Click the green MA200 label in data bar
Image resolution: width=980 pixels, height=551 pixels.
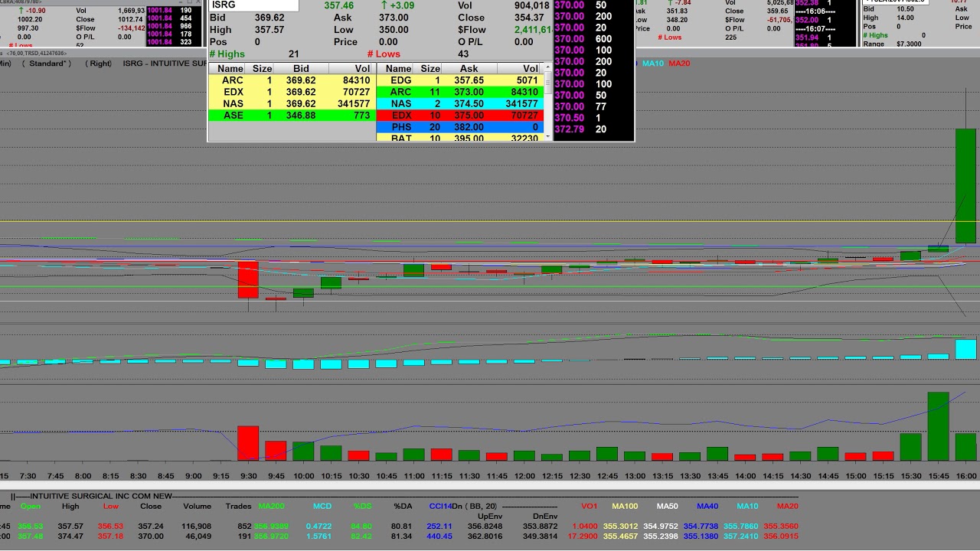tap(270, 506)
